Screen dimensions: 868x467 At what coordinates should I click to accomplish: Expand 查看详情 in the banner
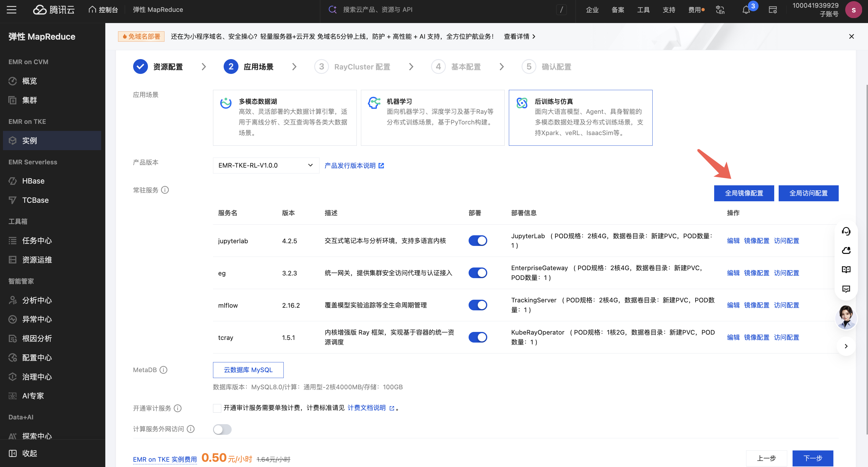tap(519, 36)
